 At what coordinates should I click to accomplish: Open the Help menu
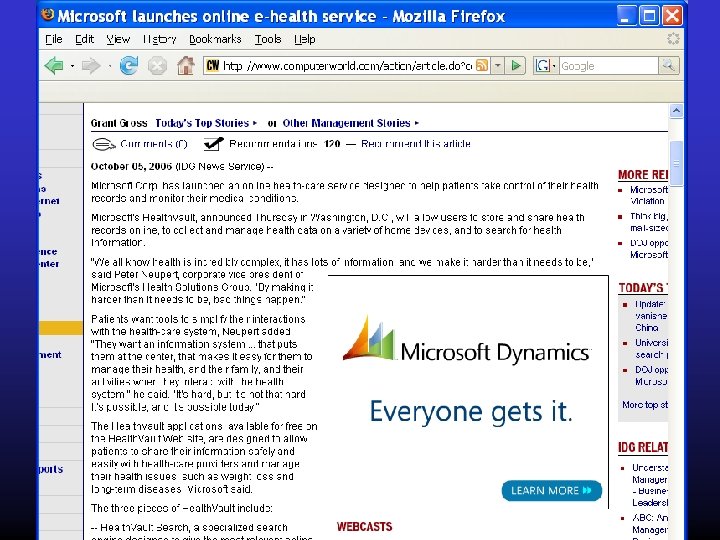click(x=304, y=39)
